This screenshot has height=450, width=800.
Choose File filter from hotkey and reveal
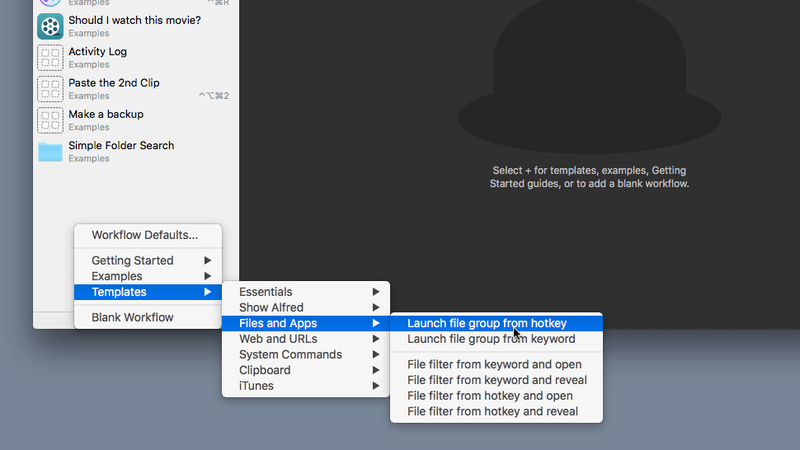(x=496, y=411)
